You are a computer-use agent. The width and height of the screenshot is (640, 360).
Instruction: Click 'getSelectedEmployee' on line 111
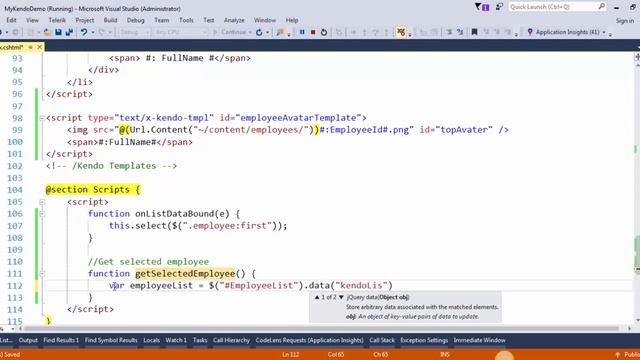pos(185,273)
